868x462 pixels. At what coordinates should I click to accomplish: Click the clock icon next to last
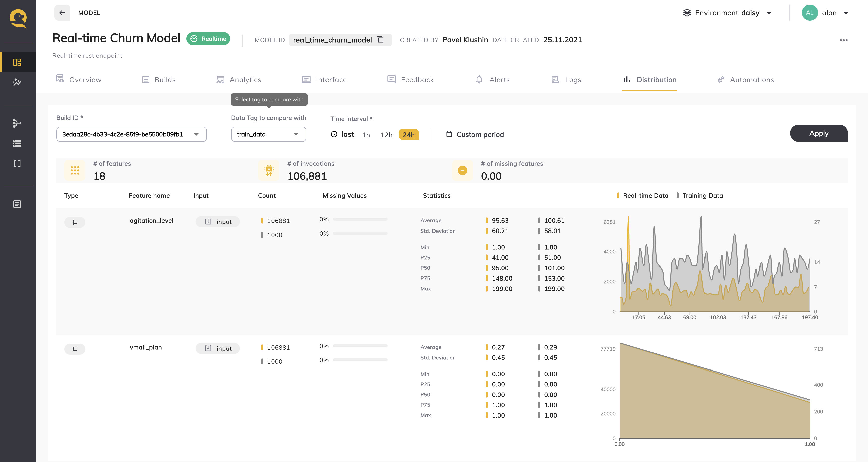[x=334, y=134]
